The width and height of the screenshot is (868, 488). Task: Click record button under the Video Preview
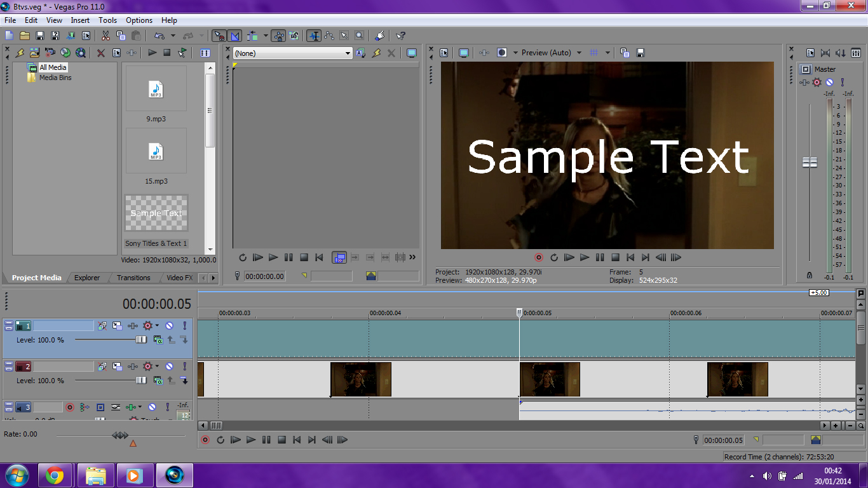pos(539,257)
